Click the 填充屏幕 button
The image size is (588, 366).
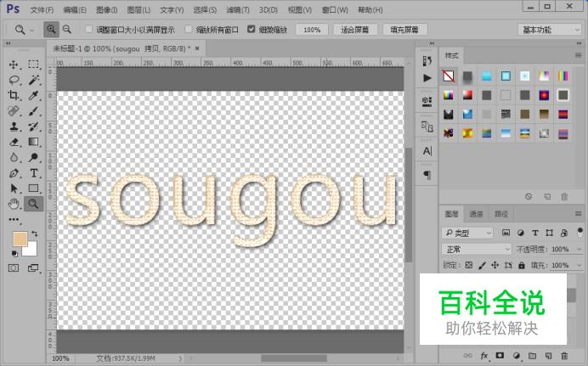(x=404, y=30)
